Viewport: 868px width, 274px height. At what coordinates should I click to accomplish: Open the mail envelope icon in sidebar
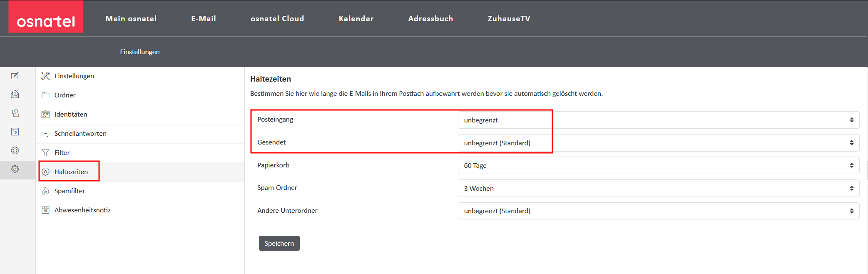point(15,95)
